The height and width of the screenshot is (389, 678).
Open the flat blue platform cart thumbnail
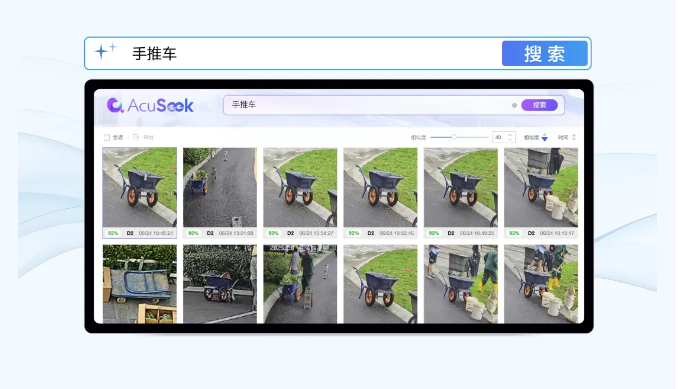coord(140,284)
